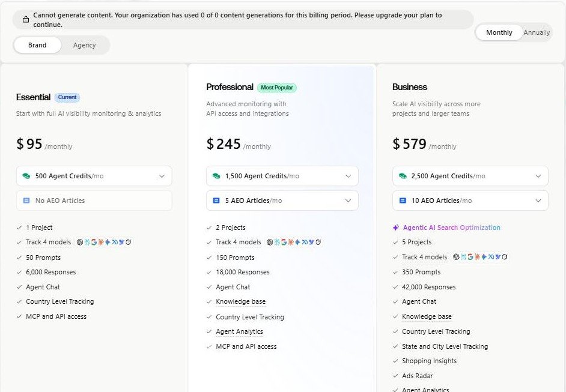Open the 2,500 Agent Credits dropdown

470,176
